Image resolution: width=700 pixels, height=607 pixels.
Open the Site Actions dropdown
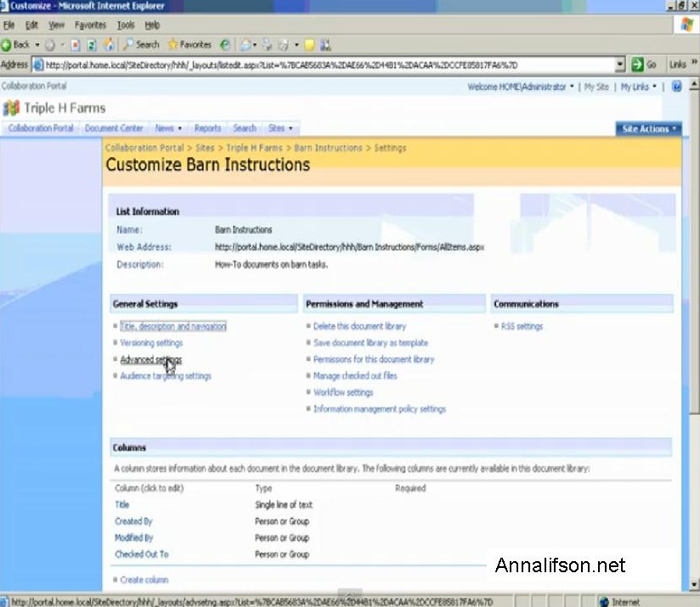[x=649, y=129]
